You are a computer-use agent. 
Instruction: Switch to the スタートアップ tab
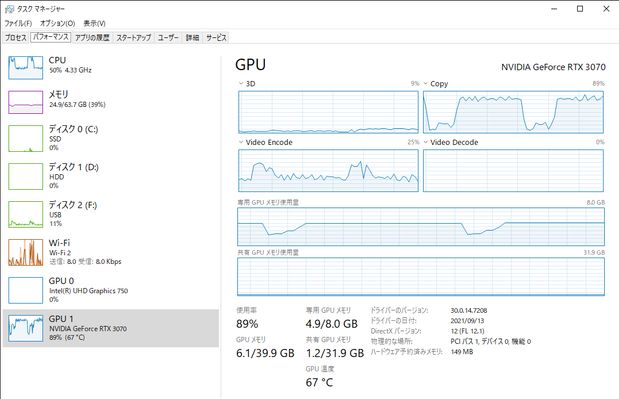[134, 37]
